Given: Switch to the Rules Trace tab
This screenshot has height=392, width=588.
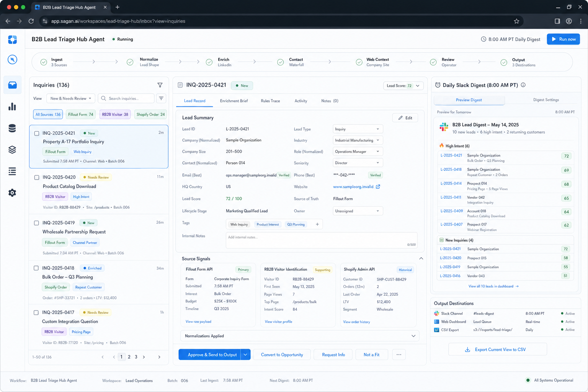Looking at the screenshot, I should (x=270, y=101).
